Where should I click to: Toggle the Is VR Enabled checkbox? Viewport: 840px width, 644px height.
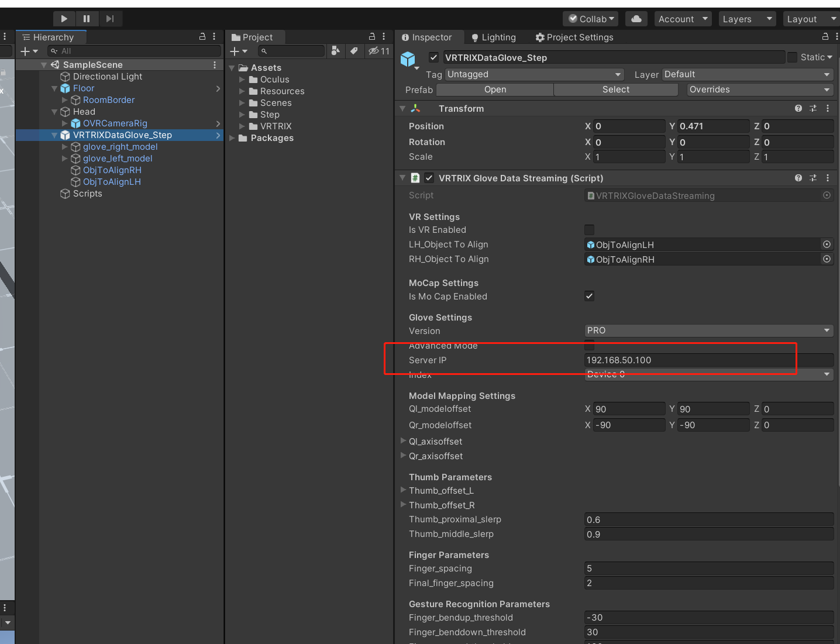pos(589,230)
